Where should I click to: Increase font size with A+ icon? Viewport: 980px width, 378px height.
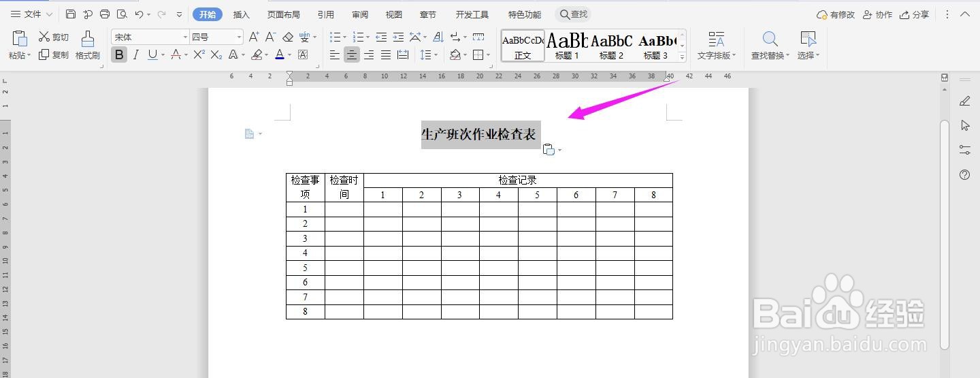click(254, 37)
